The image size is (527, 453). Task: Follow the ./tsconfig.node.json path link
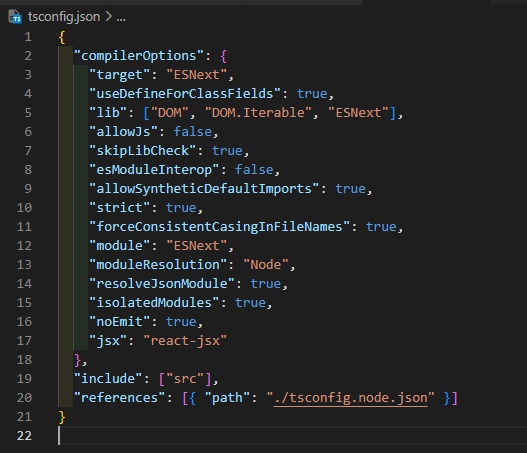pos(351,398)
